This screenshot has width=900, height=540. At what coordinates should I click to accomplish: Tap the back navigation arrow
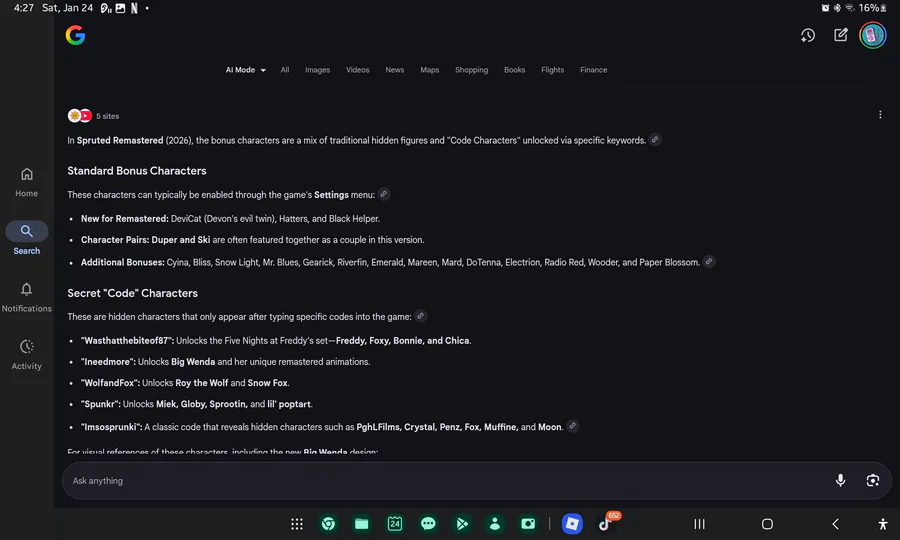click(x=835, y=523)
